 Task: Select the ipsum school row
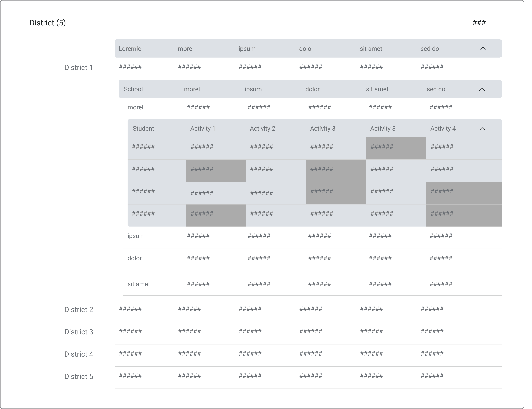pos(136,236)
